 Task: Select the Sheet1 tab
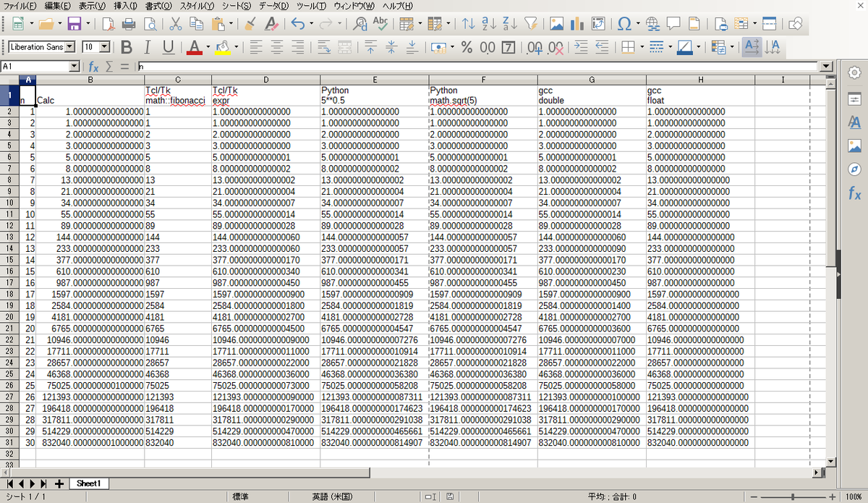[88, 483]
